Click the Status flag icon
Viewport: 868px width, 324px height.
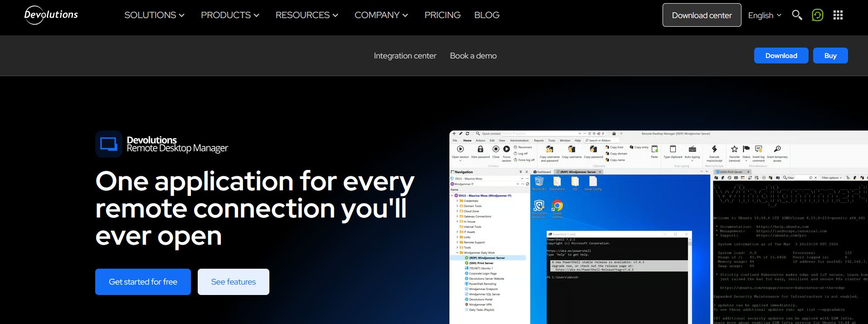tap(746, 149)
